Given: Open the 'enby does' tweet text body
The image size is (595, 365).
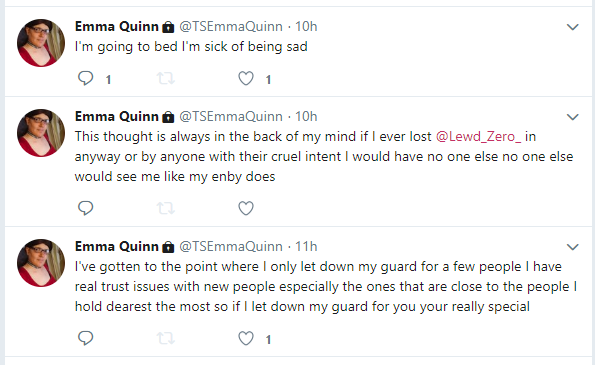Looking at the screenshot, I should (326, 156).
